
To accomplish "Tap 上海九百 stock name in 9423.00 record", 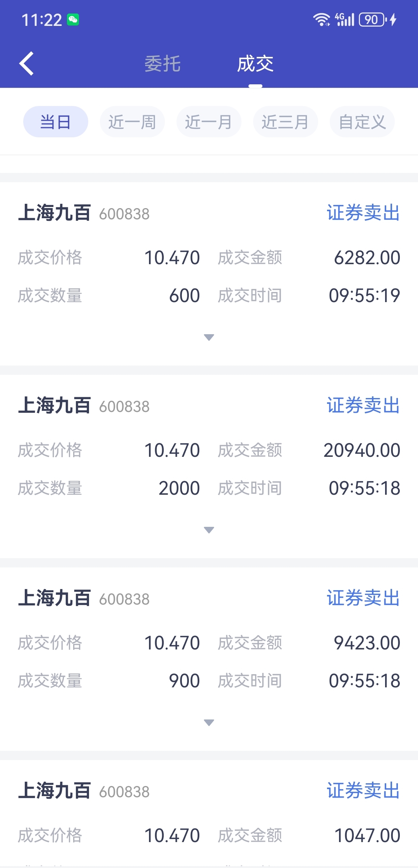I will tap(55, 598).
